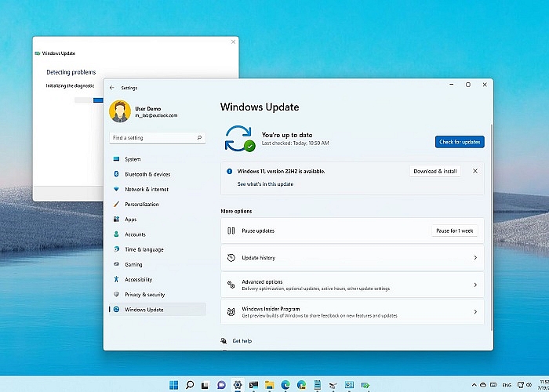Open Accessibility settings

[158, 280]
